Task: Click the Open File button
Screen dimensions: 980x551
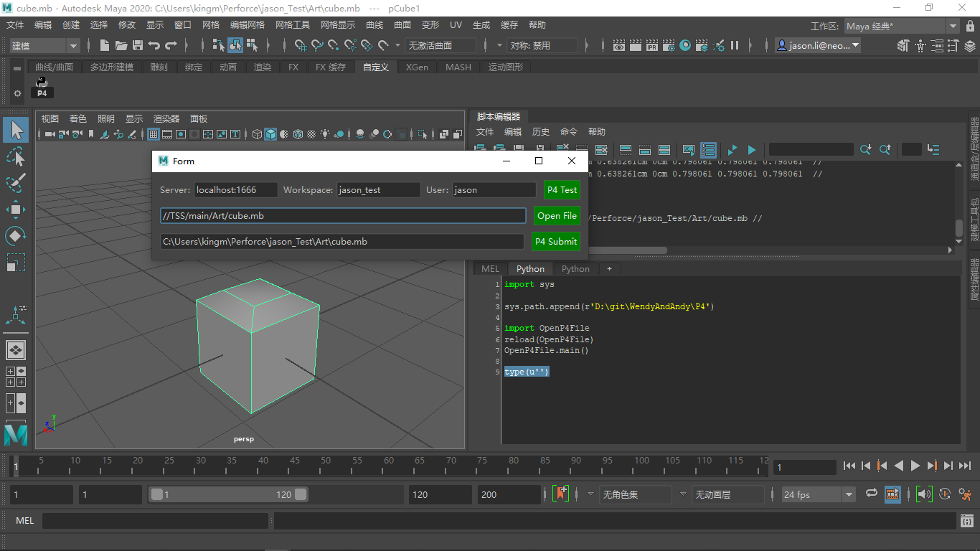Action: (x=557, y=216)
